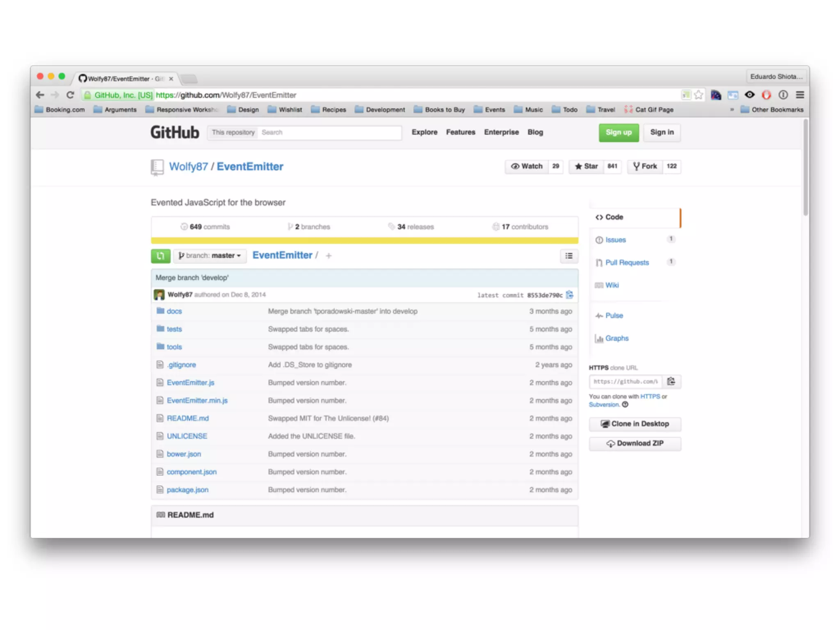This screenshot has width=840, height=630.
Task: Copy the latest commit SHA to clipboard
Action: click(x=569, y=294)
